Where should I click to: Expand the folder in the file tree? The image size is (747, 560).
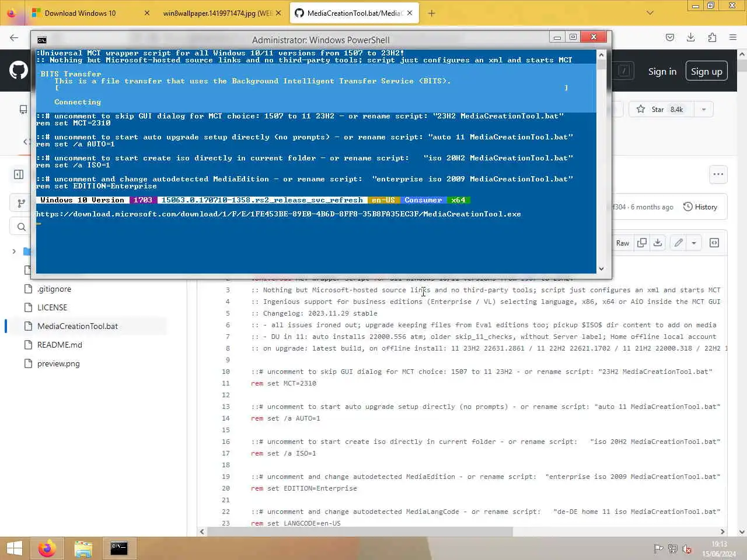(x=14, y=251)
